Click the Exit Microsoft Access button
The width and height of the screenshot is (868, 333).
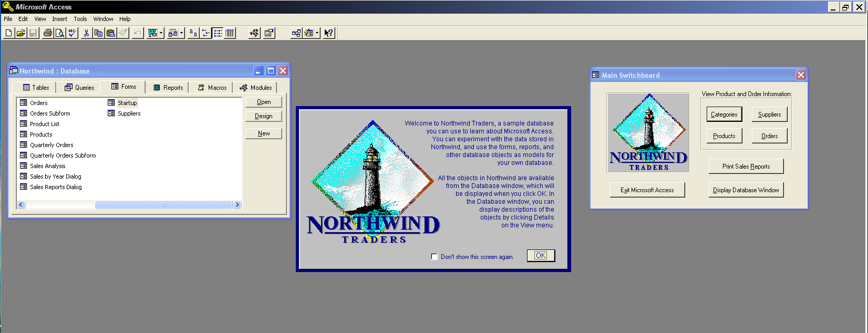647,190
